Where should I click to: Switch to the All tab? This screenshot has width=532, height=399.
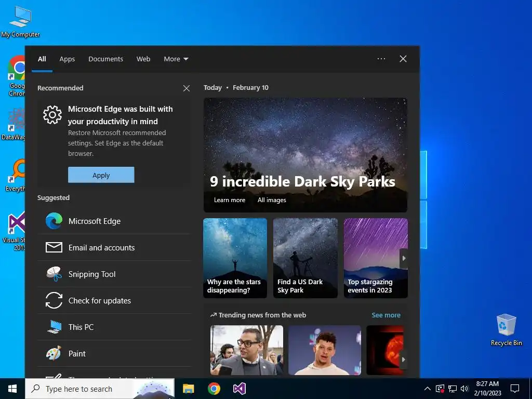(x=42, y=59)
